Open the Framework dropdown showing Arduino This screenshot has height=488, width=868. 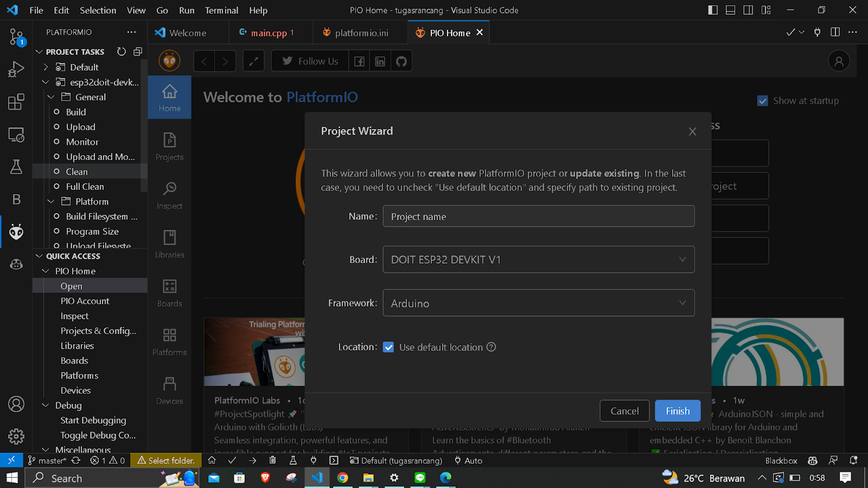pos(538,303)
